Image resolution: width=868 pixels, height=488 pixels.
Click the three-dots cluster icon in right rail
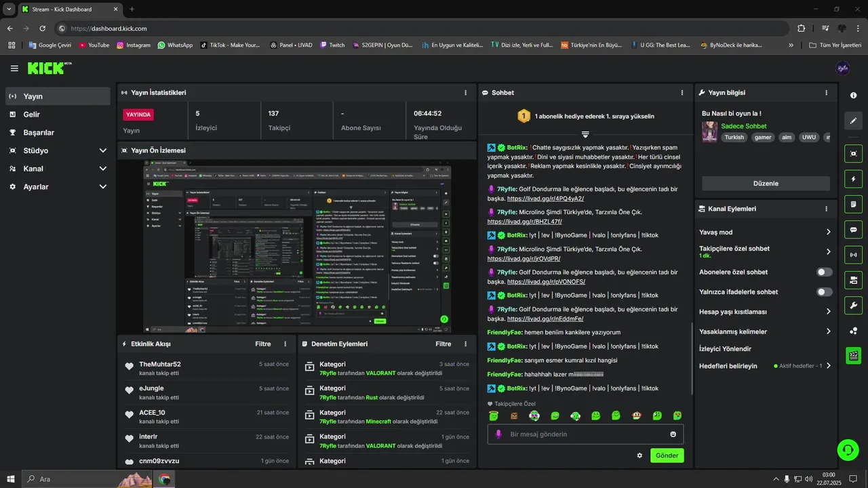(854, 331)
